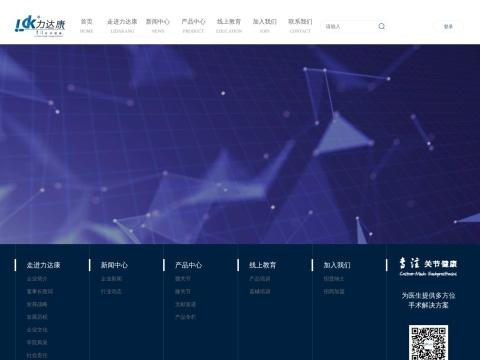Screen dimensions: 480x360
Task: Go to the 首页 HOME menu
Action: 87,26
